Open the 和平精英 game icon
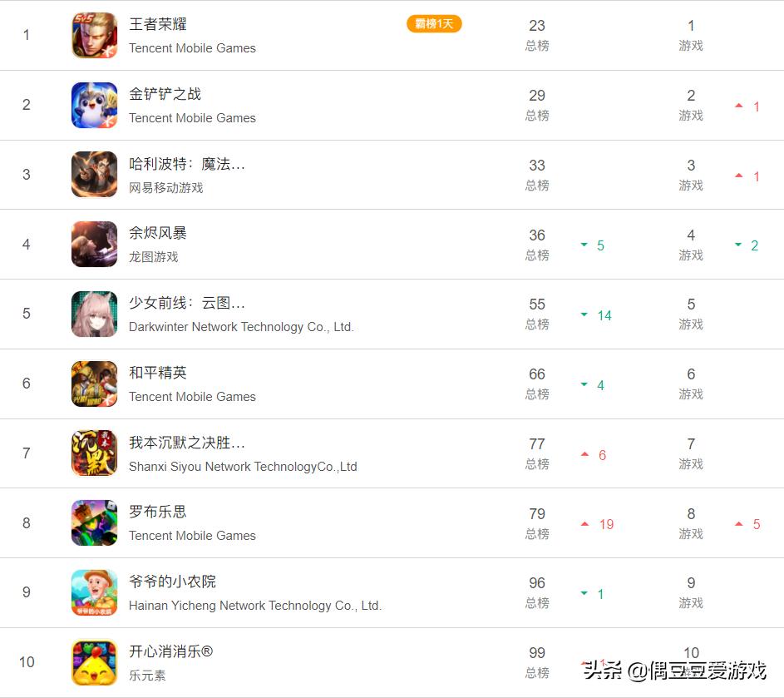 95,384
